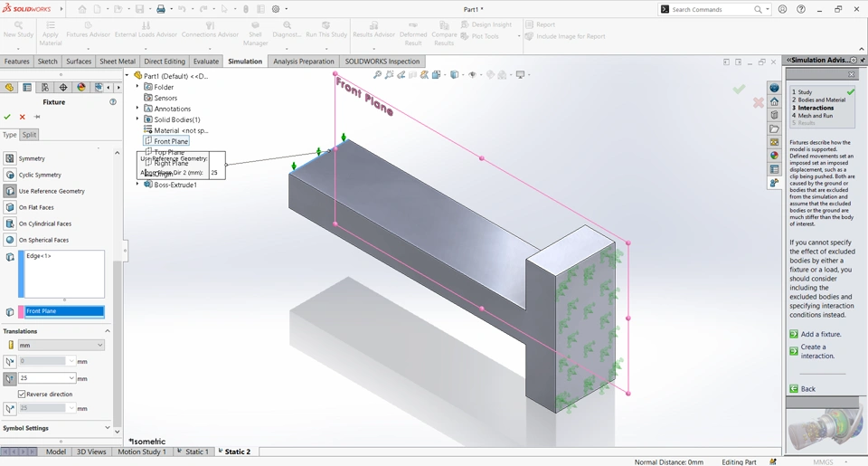The image size is (868, 466).
Task: Open the Options gear icon in title toolbar
Action: pos(276,9)
